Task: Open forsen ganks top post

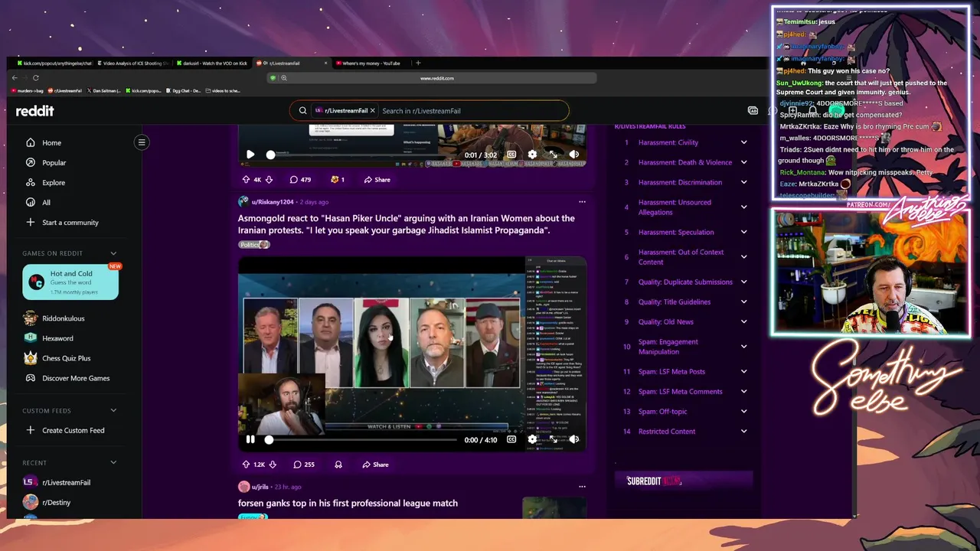Action: pyautogui.click(x=348, y=504)
